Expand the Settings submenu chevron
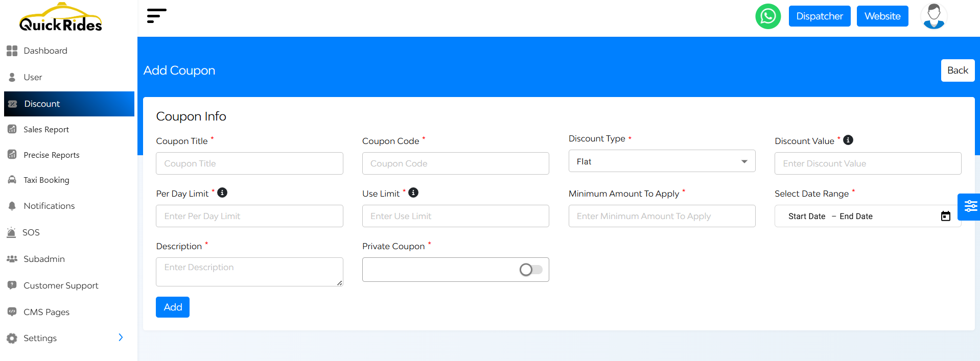This screenshot has width=980, height=361. [121, 338]
